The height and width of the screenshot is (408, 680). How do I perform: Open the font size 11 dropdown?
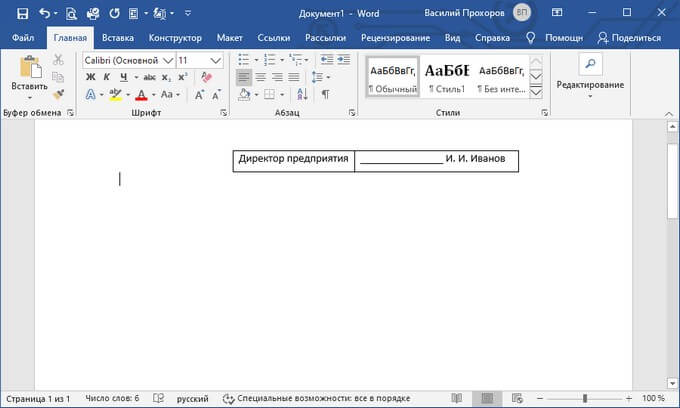216,60
